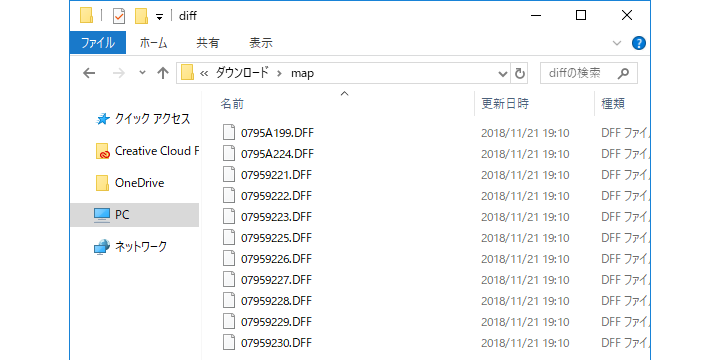720x360 pixels.
Task: Open the address bar history dropdown
Action: click(503, 73)
